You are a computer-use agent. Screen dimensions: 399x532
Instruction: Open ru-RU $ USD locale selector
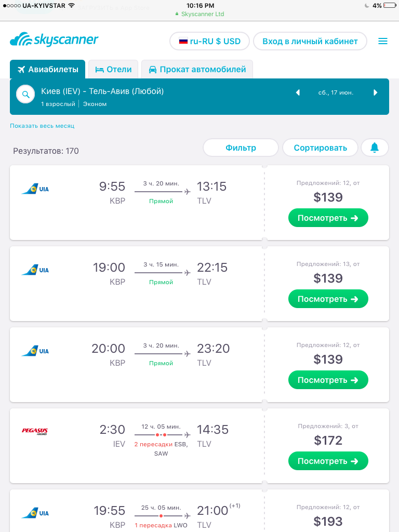click(x=210, y=41)
